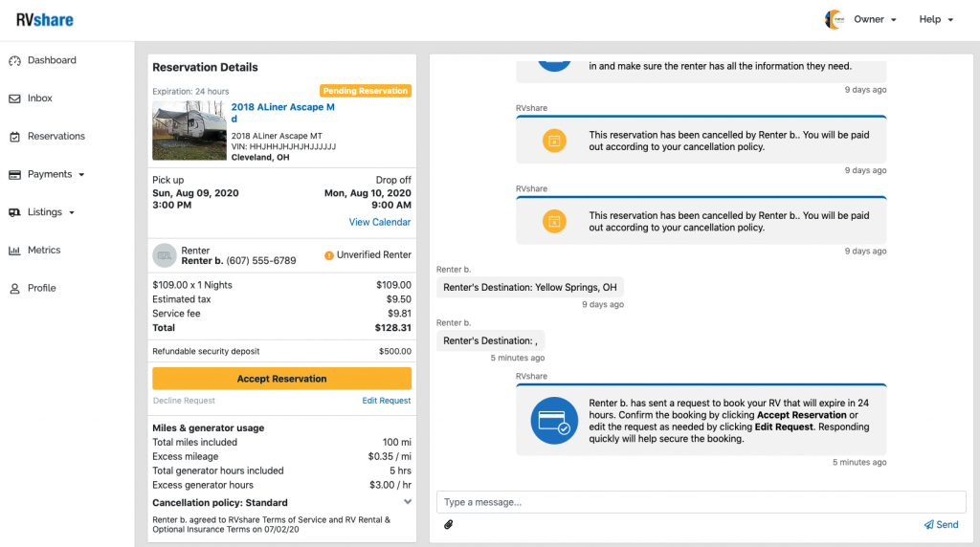The image size is (980, 547).
Task: Open the Dashboard gauge icon in sidebar
Action: (15, 60)
